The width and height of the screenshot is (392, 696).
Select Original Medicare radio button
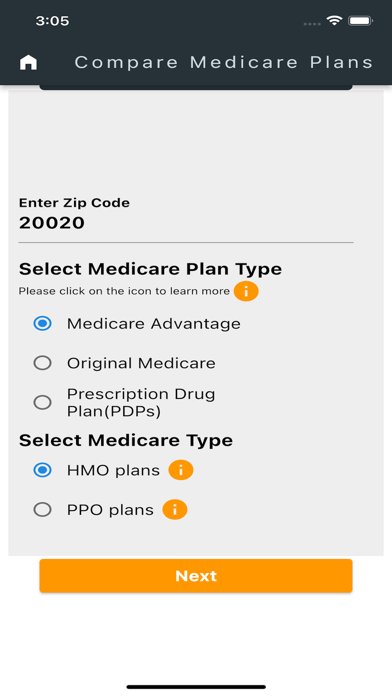pyautogui.click(x=43, y=363)
